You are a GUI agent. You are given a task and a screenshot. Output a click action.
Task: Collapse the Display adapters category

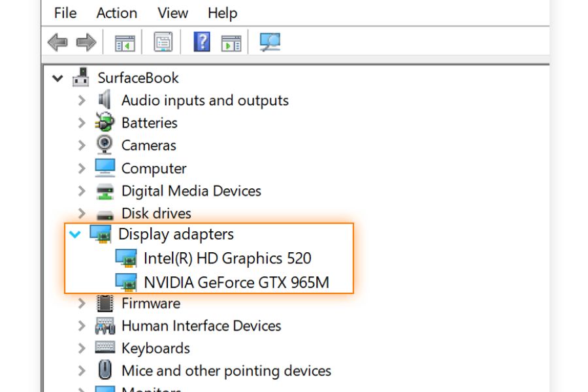76,234
